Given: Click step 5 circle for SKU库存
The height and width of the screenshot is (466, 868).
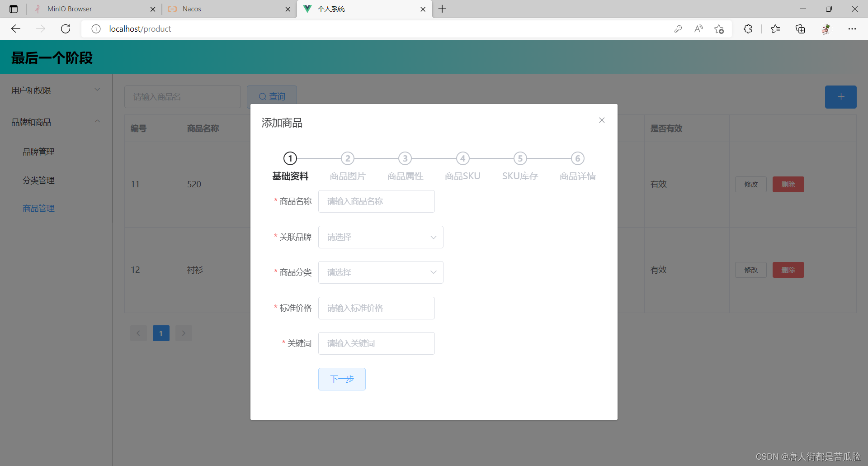Looking at the screenshot, I should click(x=520, y=158).
